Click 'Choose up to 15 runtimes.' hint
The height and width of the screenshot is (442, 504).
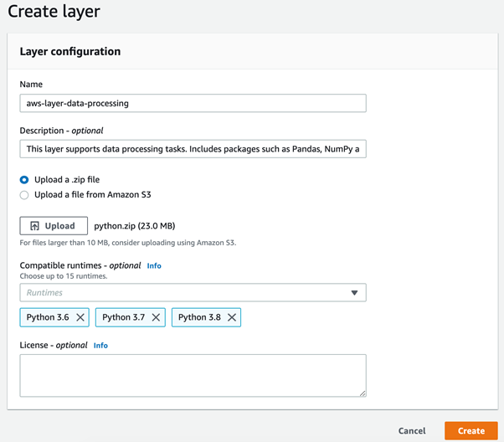[x=64, y=276]
